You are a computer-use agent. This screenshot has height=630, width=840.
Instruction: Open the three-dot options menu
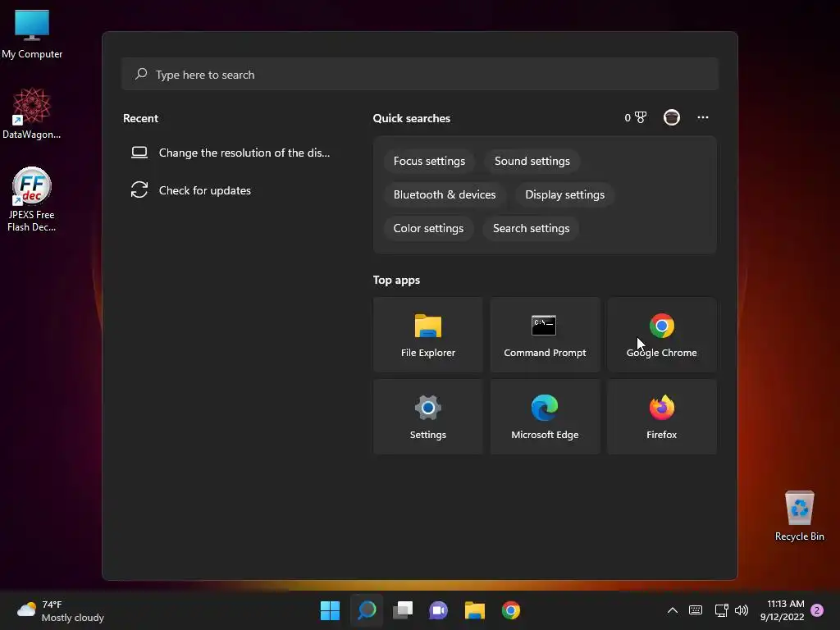[x=703, y=117]
